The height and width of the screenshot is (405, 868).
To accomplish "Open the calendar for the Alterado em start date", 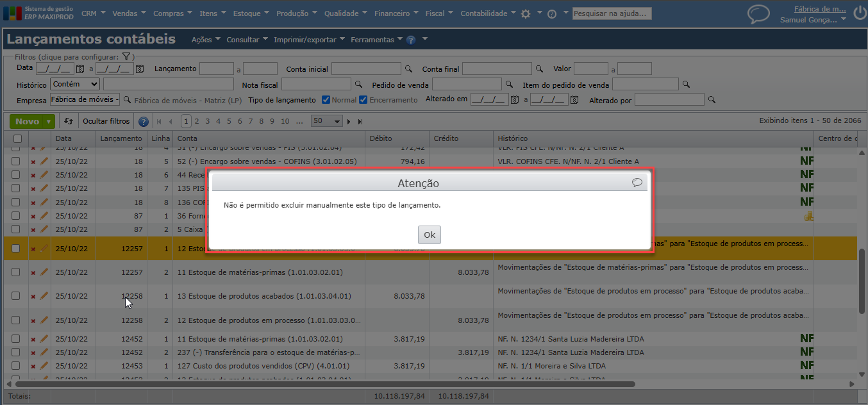I will (x=514, y=99).
